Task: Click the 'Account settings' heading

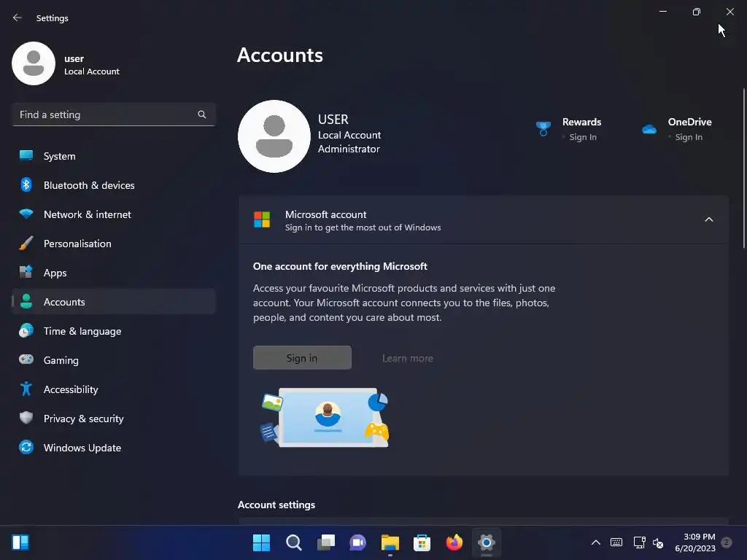Action: [x=276, y=505]
